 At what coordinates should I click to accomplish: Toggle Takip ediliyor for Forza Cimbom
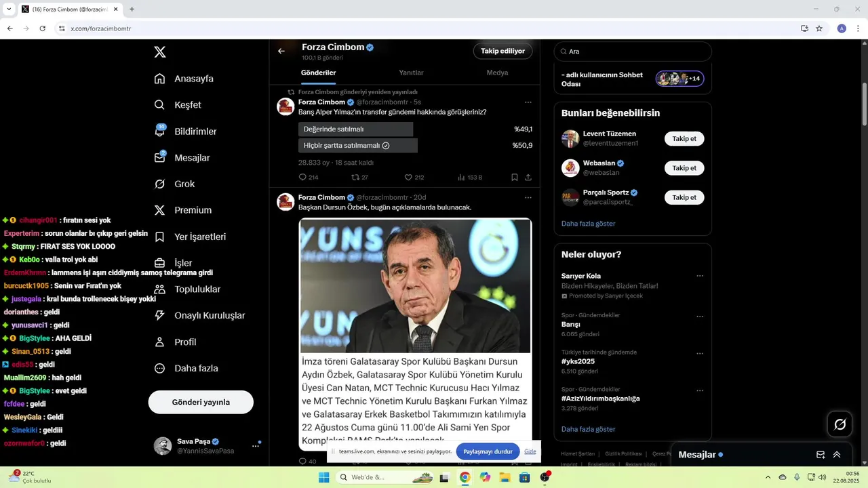pos(503,51)
